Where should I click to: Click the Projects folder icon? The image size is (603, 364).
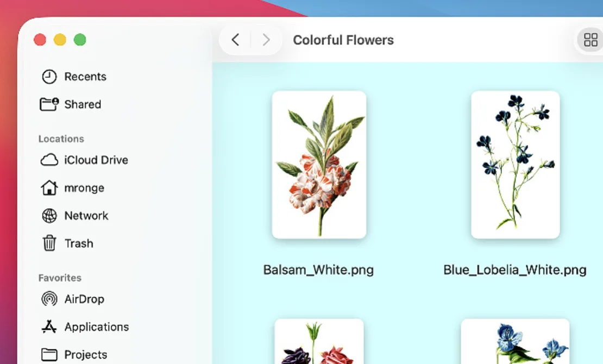tap(49, 355)
